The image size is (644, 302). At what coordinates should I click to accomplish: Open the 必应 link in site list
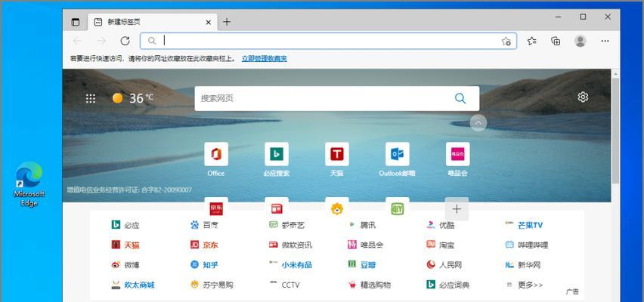(125, 225)
